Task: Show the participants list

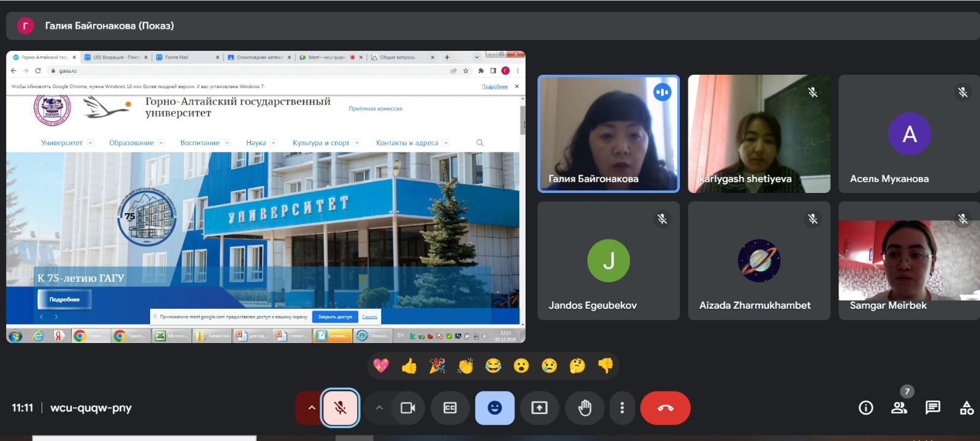Action: [899, 408]
